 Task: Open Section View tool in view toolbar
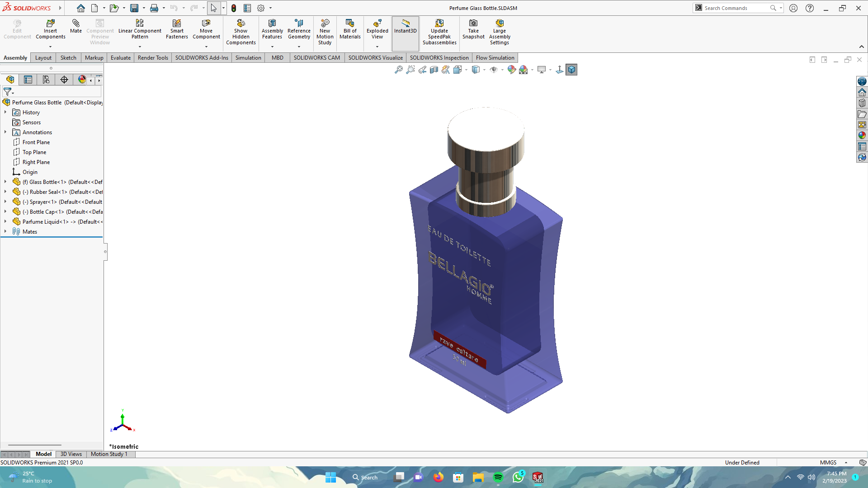[434, 70]
